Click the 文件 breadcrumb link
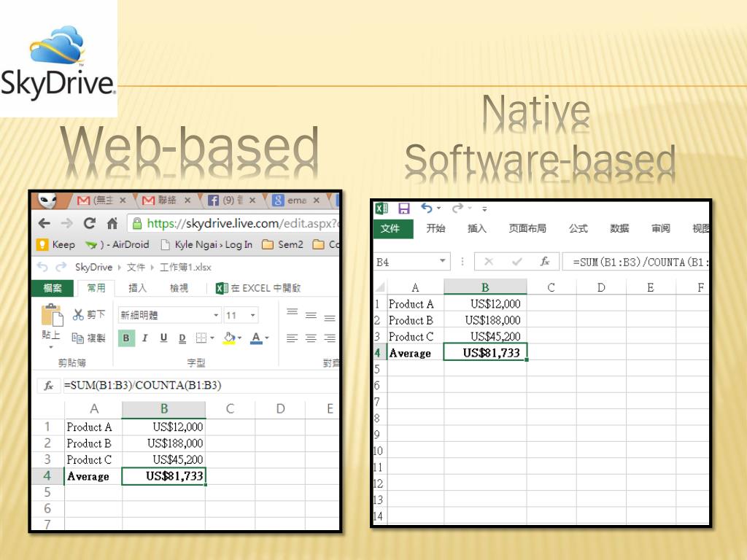This screenshot has height=560, width=747. pyautogui.click(x=136, y=267)
